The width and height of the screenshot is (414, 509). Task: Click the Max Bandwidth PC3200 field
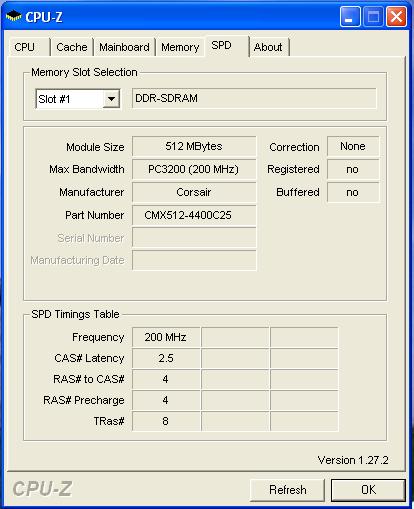click(x=194, y=169)
